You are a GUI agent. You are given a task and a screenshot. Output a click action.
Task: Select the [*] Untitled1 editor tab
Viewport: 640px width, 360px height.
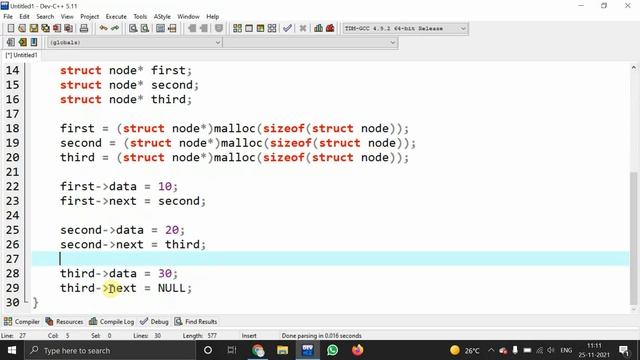(x=21, y=55)
